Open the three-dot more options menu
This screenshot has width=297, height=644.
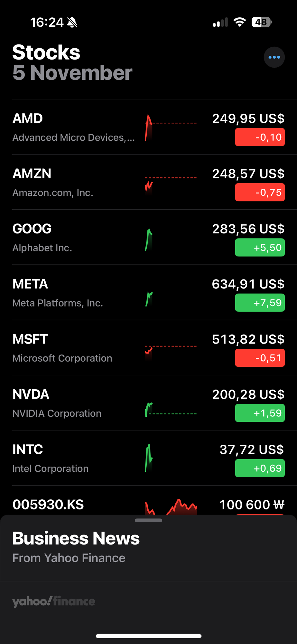point(274,57)
